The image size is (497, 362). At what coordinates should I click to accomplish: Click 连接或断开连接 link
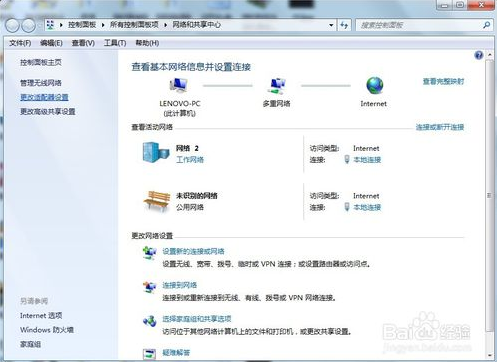point(440,127)
